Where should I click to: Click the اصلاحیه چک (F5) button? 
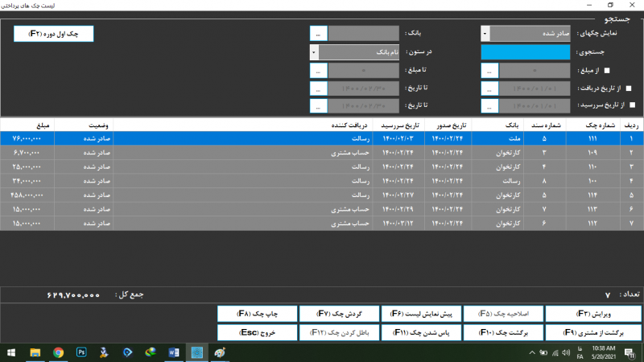pyautogui.click(x=504, y=314)
